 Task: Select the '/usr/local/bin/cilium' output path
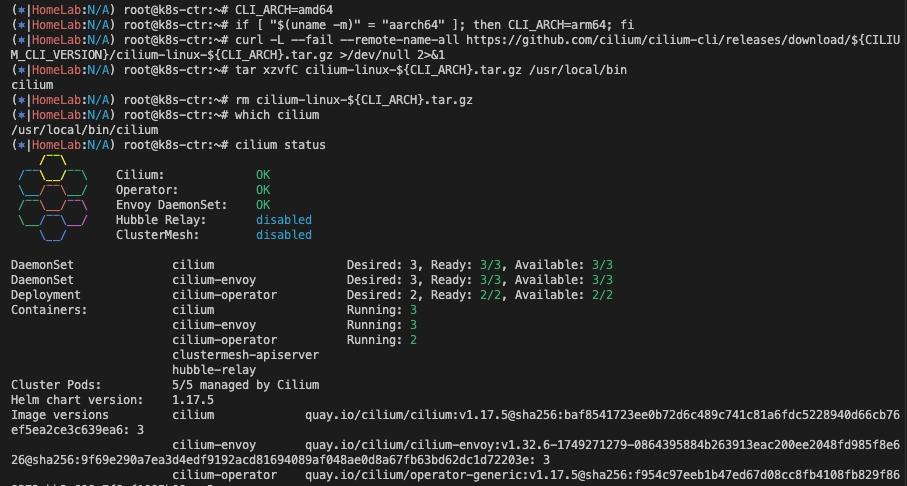[x=84, y=130]
